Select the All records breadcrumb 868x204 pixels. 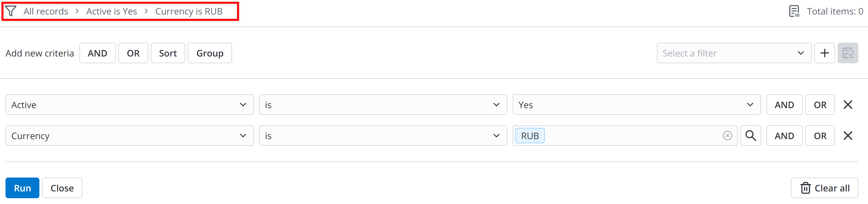point(46,12)
